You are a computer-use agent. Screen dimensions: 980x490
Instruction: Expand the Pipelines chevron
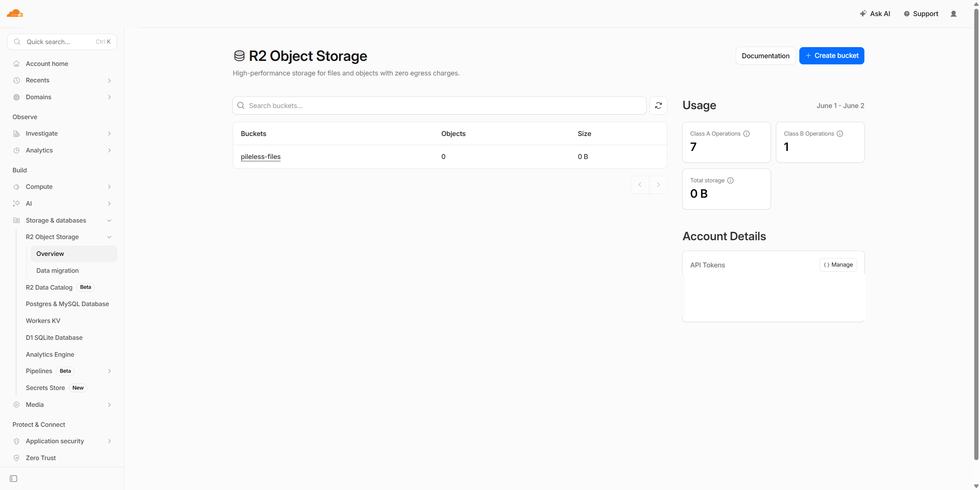(109, 371)
